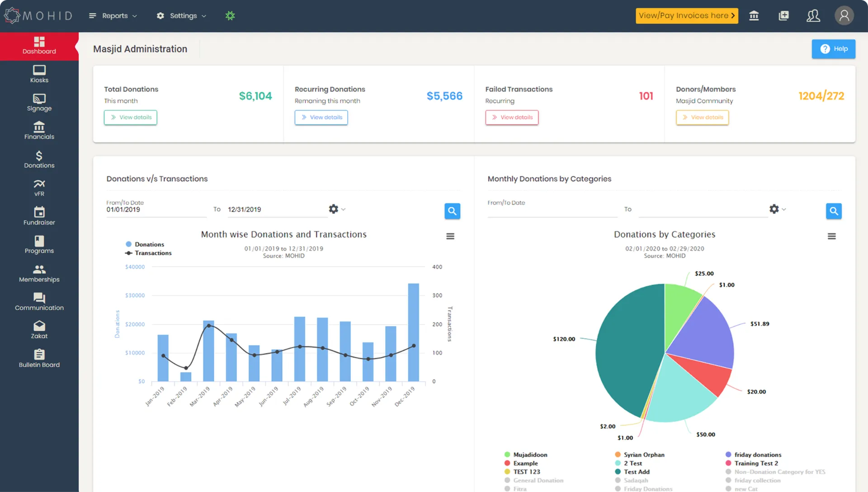Toggle Syrian Orphan category in pie legend
The image size is (868, 492).
click(640, 454)
